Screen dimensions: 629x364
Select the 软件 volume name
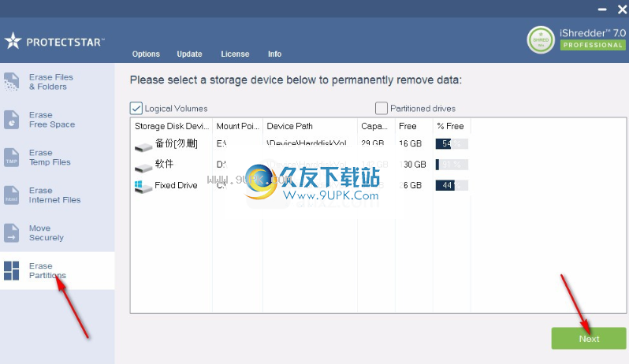(164, 164)
